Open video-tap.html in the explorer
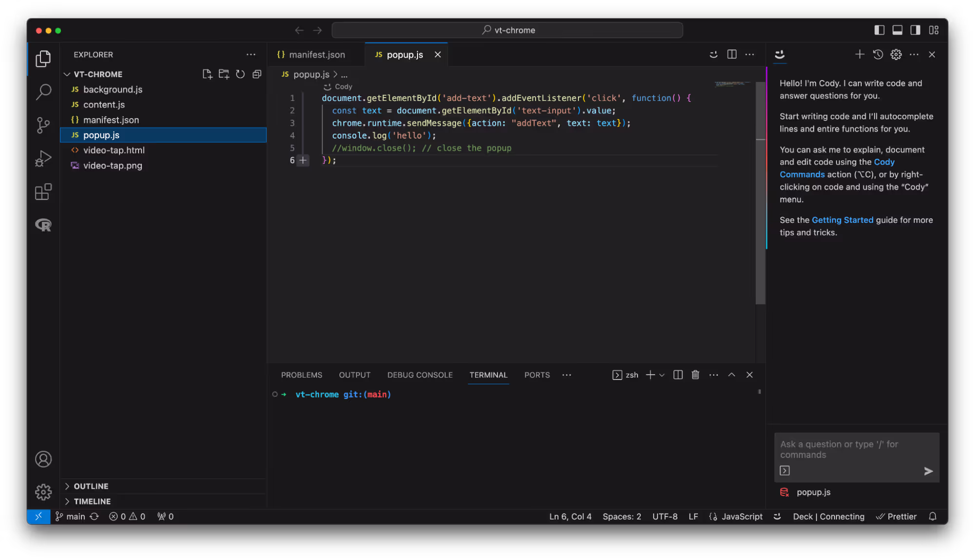 point(163,150)
